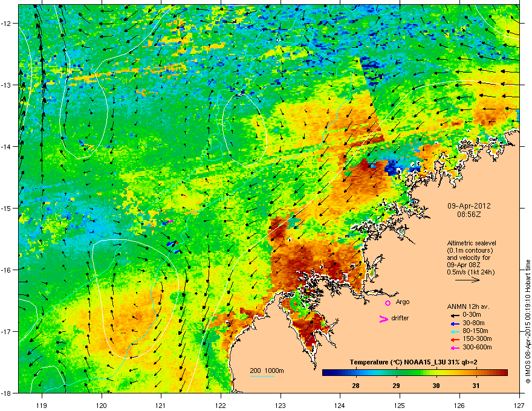This screenshot has width=532, height=411.
Task: Click the cyan 80-150m arrow legend symbol
Action: (x=455, y=331)
